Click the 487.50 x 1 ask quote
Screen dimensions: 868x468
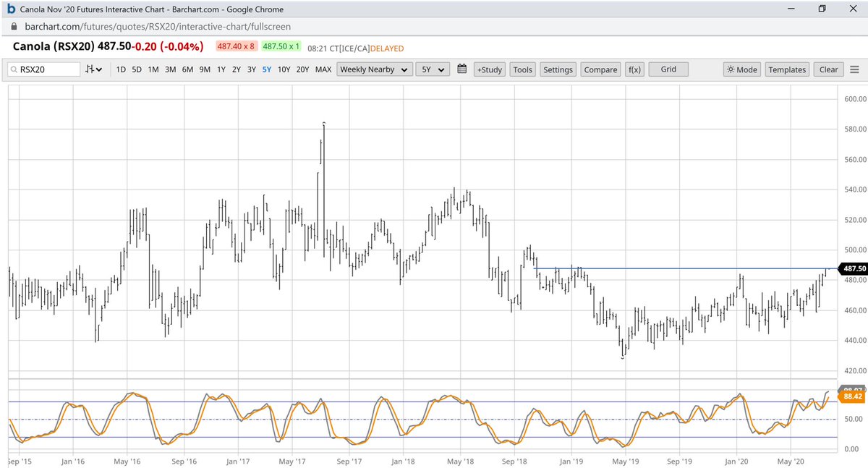click(x=283, y=48)
